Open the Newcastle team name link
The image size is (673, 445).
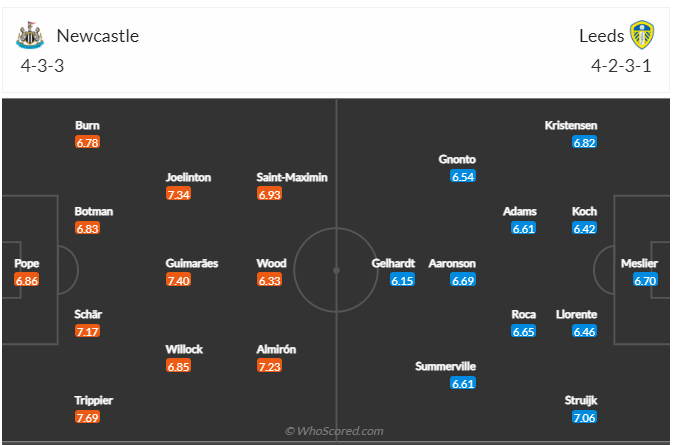tap(98, 36)
